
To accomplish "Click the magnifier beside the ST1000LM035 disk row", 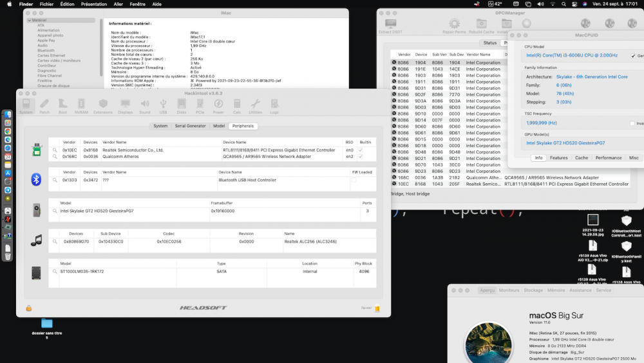I will pyautogui.click(x=55, y=271).
